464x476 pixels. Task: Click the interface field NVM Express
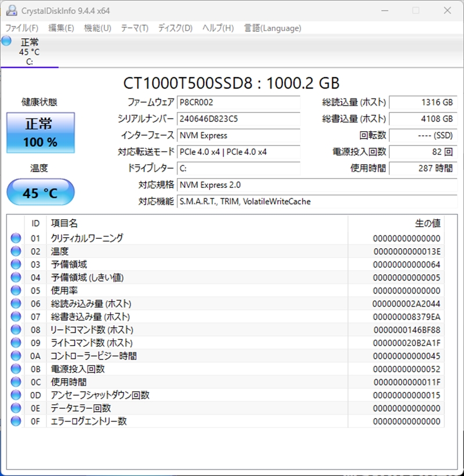tap(239, 136)
